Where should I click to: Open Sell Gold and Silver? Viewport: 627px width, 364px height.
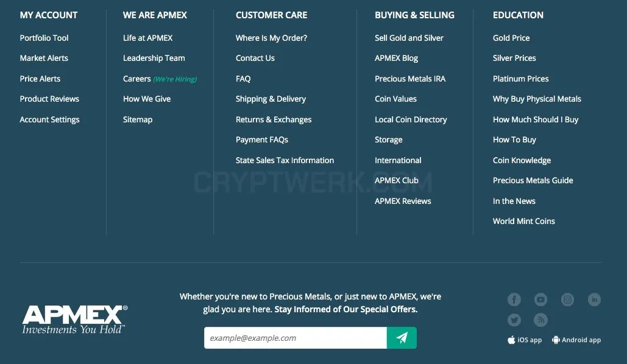point(409,38)
